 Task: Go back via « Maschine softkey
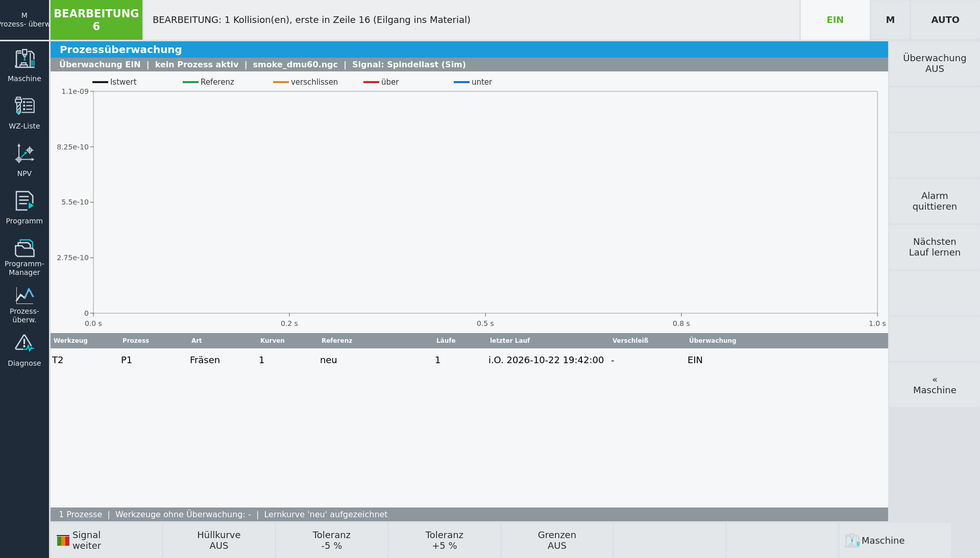pos(935,385)
